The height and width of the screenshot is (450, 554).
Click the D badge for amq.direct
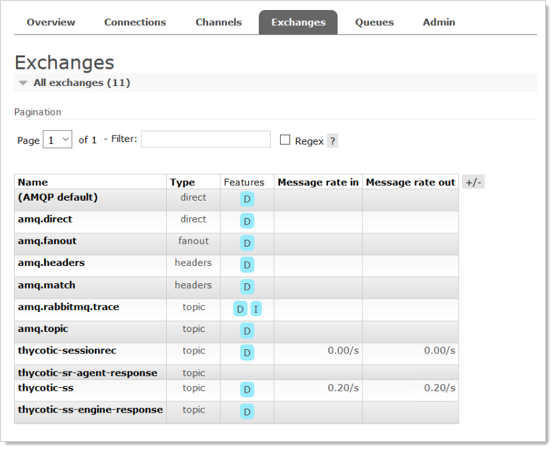247,221
